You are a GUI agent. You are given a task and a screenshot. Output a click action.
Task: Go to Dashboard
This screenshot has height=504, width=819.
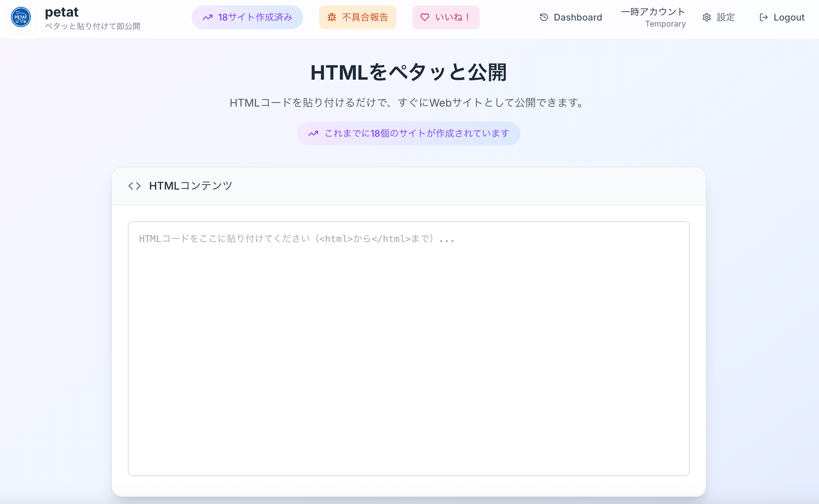tap(577, 17)
